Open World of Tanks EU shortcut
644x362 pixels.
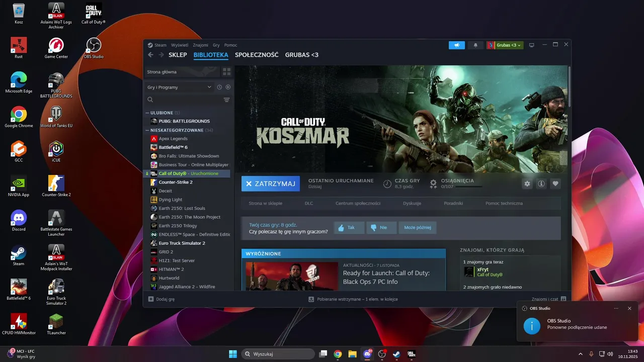click(x=56, y=117)
